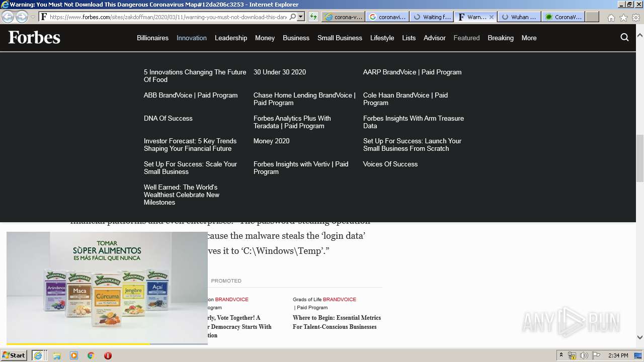
Task: Open the Featured menu
Action: (466, 38)
